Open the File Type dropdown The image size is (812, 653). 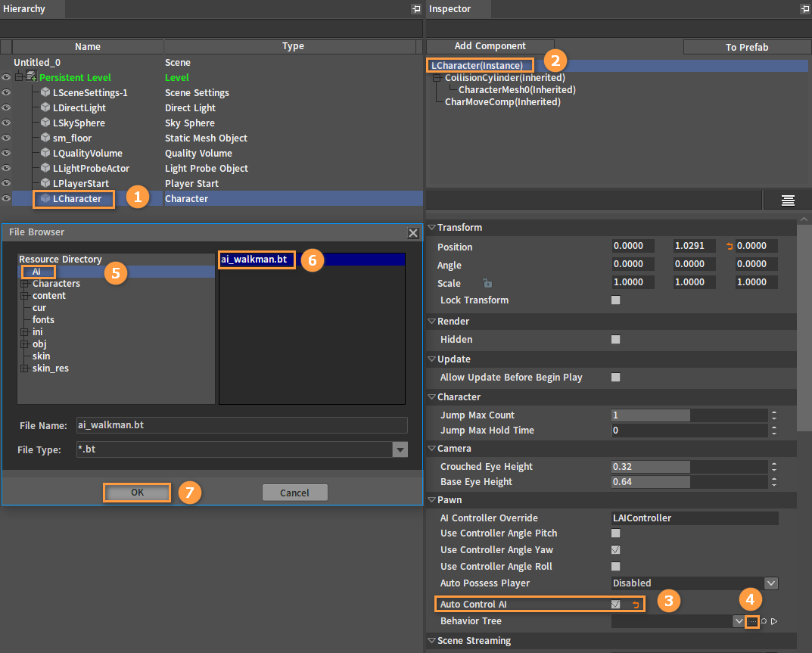pos(400,449)
